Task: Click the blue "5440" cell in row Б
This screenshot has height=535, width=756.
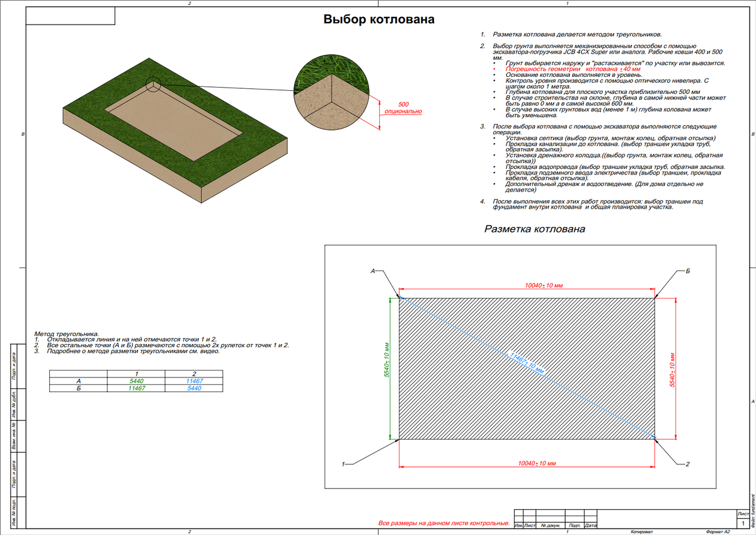Action: 194,388
